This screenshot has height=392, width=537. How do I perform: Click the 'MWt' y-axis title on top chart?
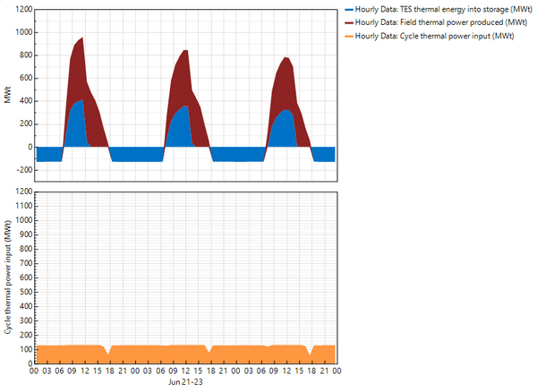pyautogui.click(x=7, y=96)
